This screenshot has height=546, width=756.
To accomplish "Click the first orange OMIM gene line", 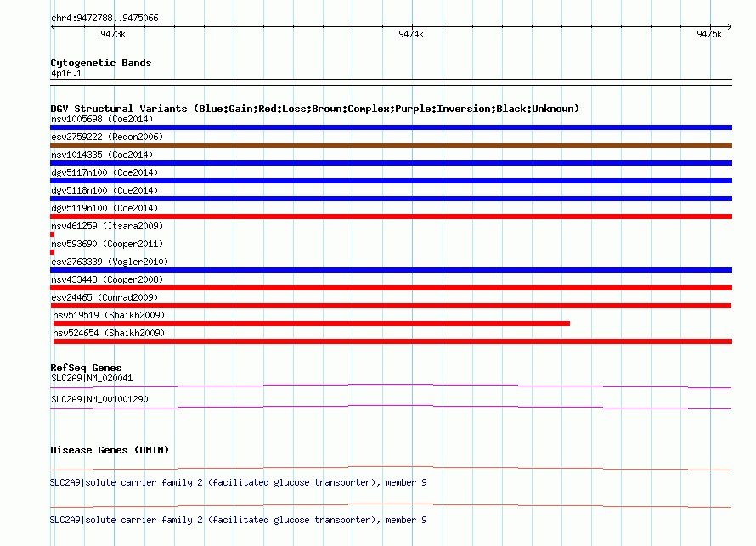I will (391, 468).
